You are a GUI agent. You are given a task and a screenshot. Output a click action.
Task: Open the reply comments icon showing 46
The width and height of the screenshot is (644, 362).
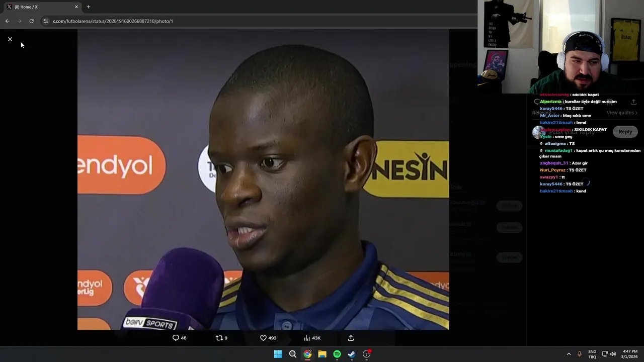click(179, 338)
